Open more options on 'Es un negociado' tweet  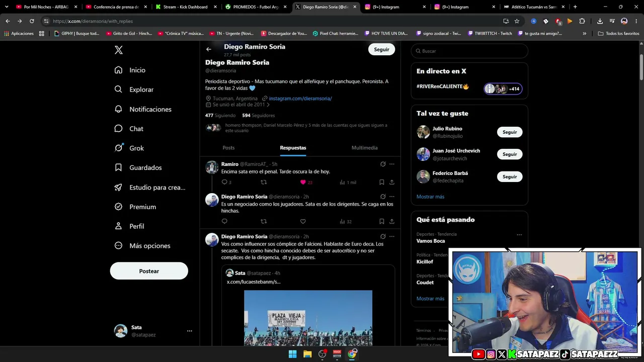(392, 197)
